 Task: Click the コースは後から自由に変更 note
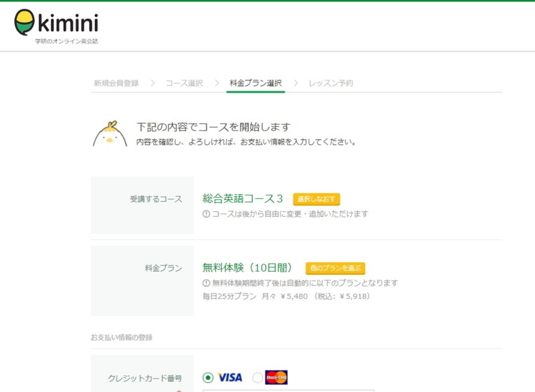coord(290,214)
